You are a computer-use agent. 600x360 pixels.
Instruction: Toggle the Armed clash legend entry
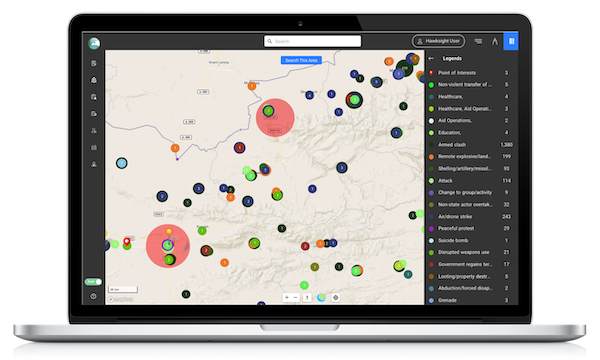click(x=471, y=145)
